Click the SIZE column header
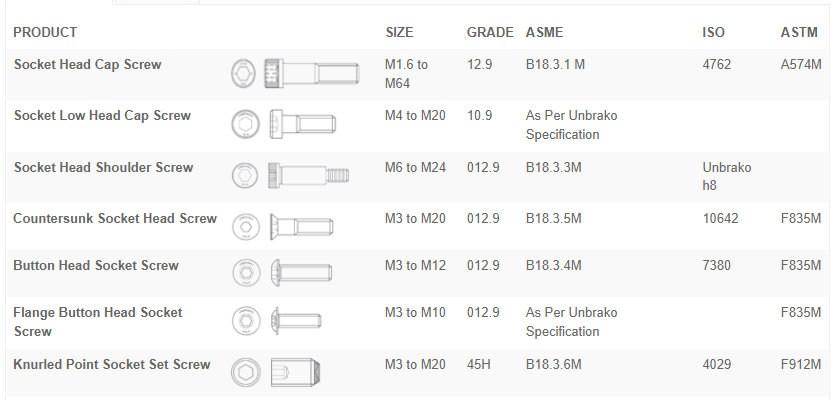The height and width of the screenshot is (400, 834). (x=399, y=33)
